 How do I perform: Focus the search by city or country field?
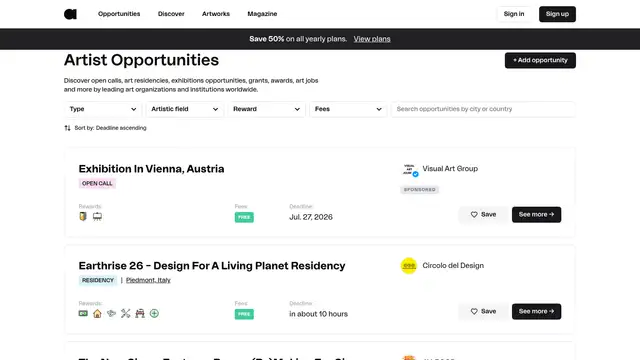(483, 109)
